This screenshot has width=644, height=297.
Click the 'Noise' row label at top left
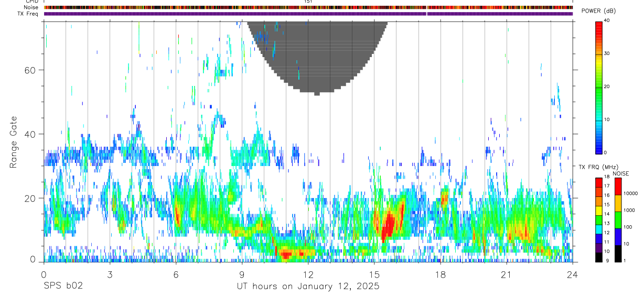[31, 7]
